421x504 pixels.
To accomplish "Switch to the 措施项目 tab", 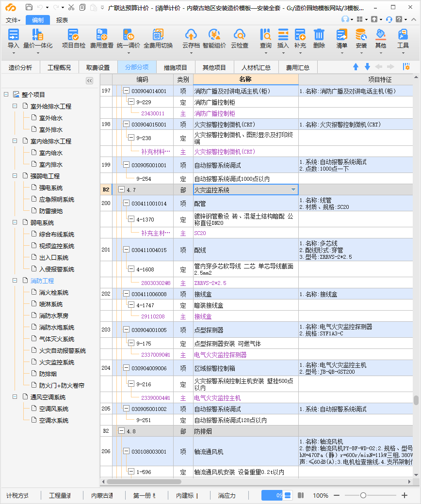I will (175, 67).
